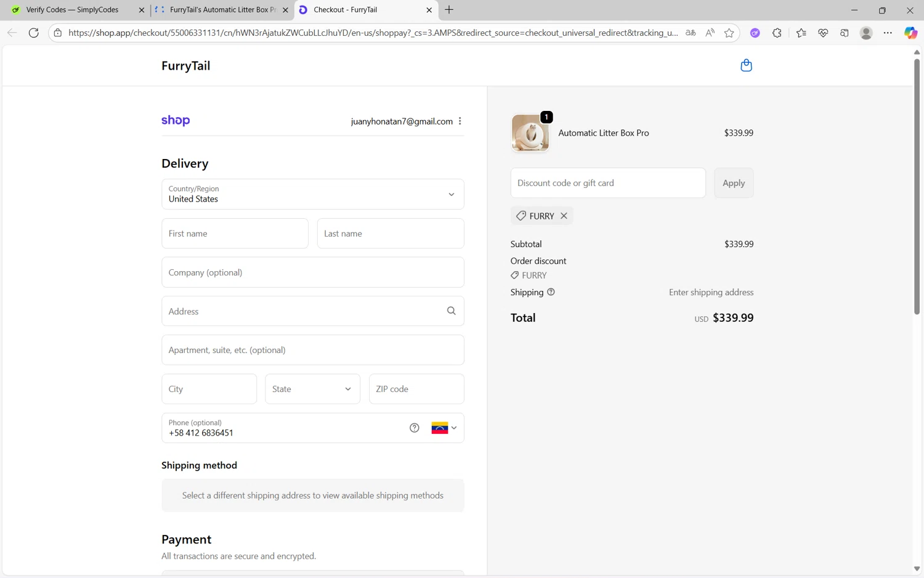Open the shipping info help icon
Viewport: 924px width, 578px height.
(x=551, y=292)
